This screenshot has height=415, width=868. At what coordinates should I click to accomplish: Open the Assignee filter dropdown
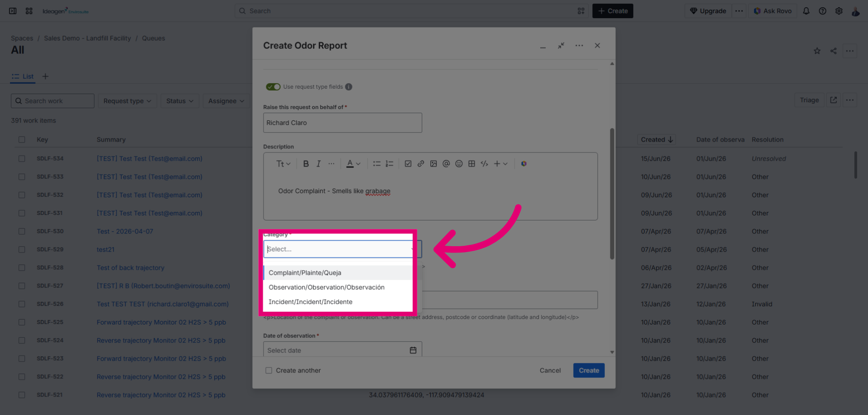click(226, 101)
